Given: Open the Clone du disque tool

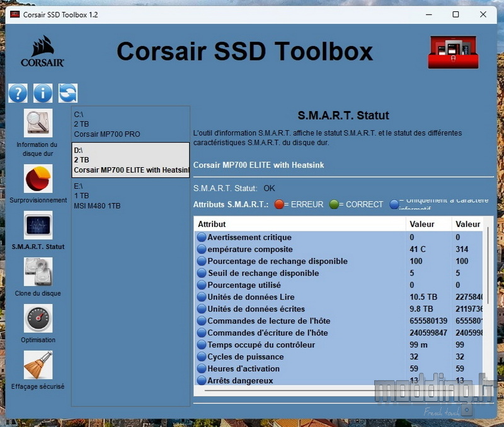Looking at the screenshot, I should point(38,272).
